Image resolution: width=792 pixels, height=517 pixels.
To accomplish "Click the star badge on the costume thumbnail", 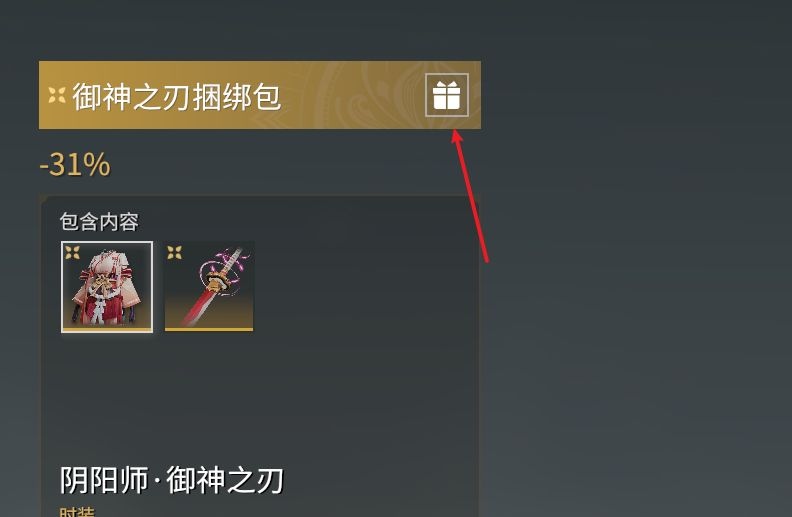I will click(x=72, y=252).
